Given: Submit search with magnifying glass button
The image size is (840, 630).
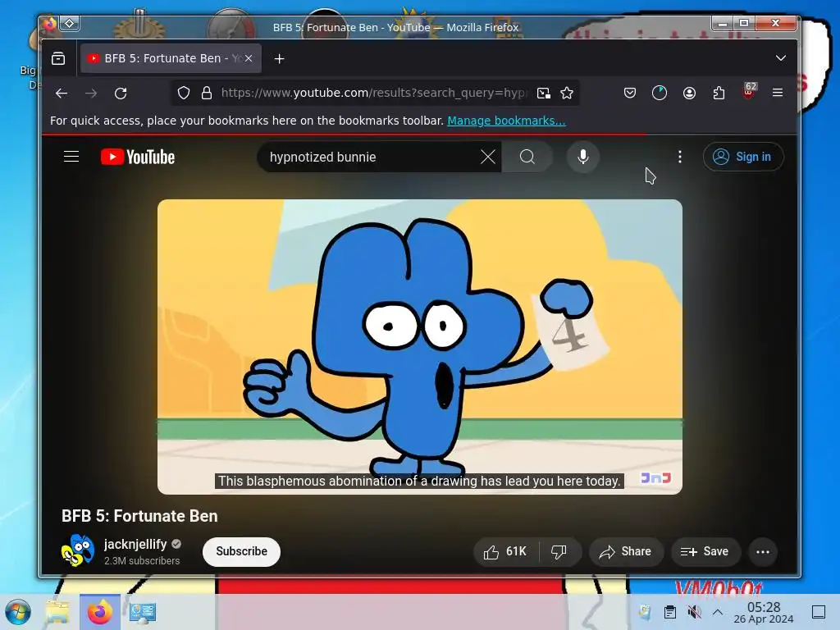Looking at the screenshot, I should 527,157.
